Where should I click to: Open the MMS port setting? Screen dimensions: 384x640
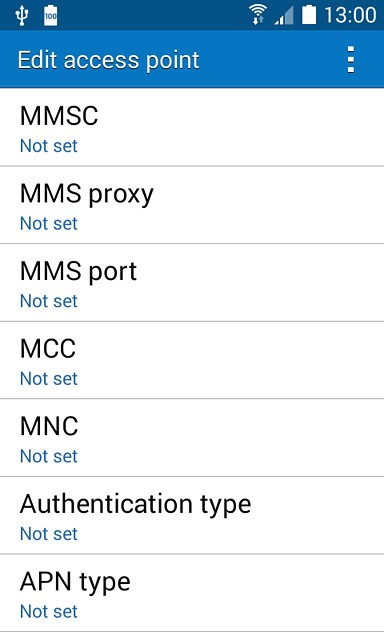point(192,283)
